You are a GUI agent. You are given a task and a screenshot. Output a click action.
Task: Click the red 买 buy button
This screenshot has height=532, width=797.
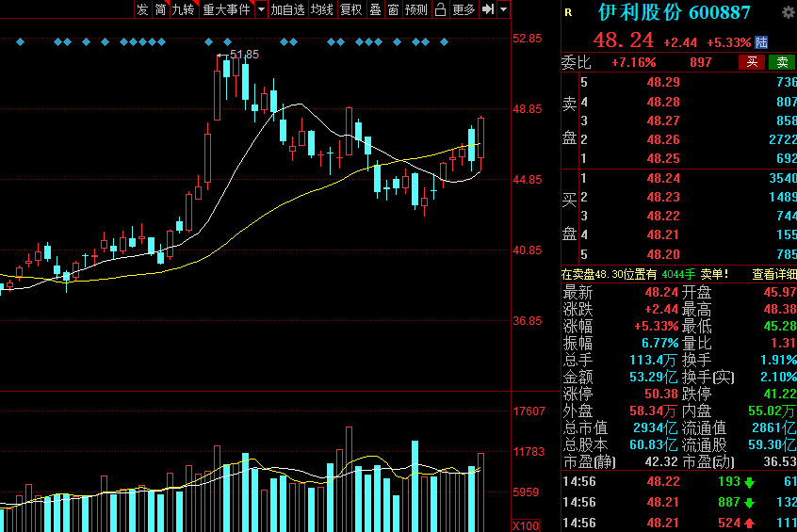tap(752, 62)
